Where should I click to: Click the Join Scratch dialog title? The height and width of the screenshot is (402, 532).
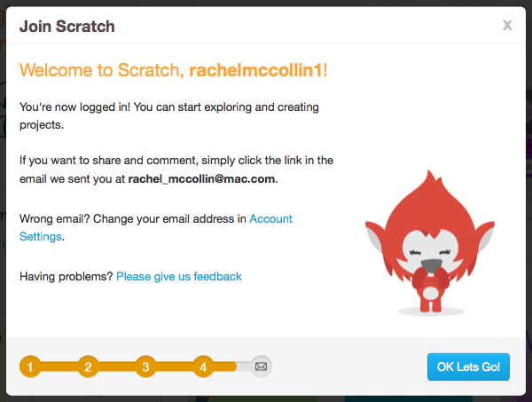67,27
